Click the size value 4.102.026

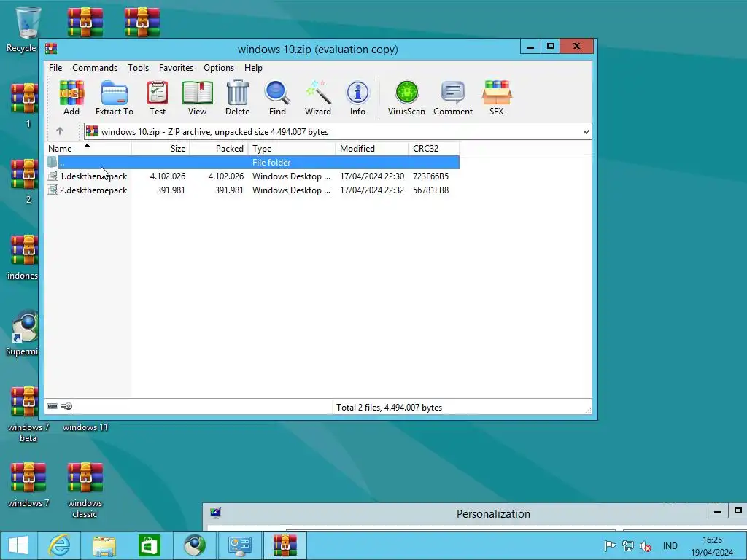coord(168,176)
